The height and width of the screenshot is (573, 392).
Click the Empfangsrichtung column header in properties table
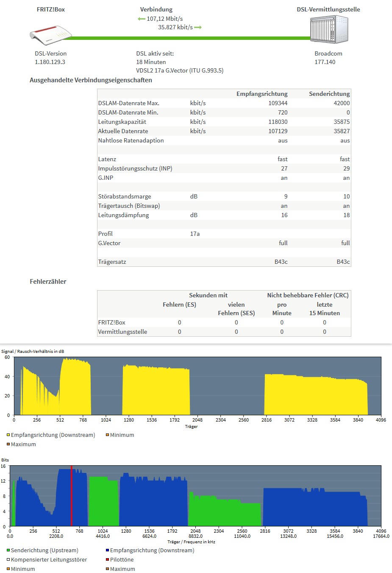261,94
